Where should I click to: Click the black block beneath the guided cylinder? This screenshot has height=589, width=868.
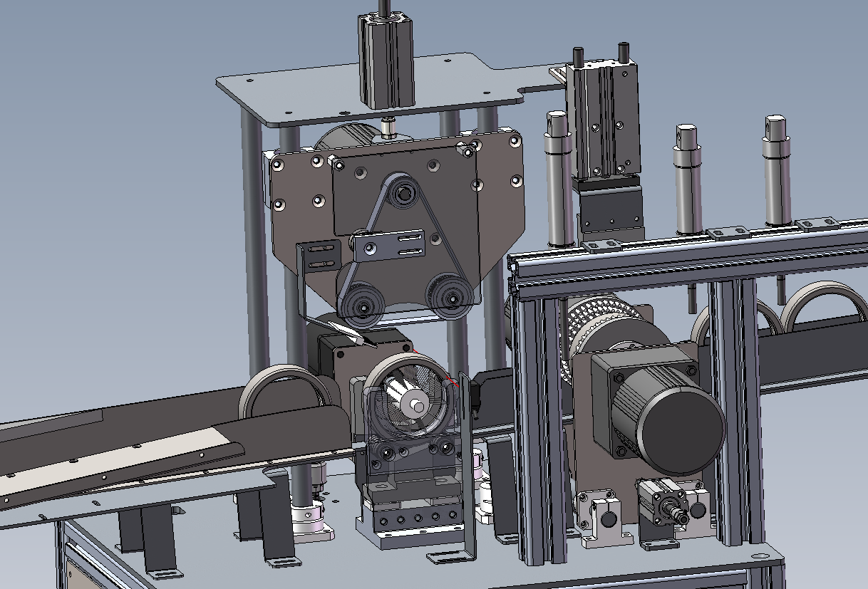click(611, 207)
